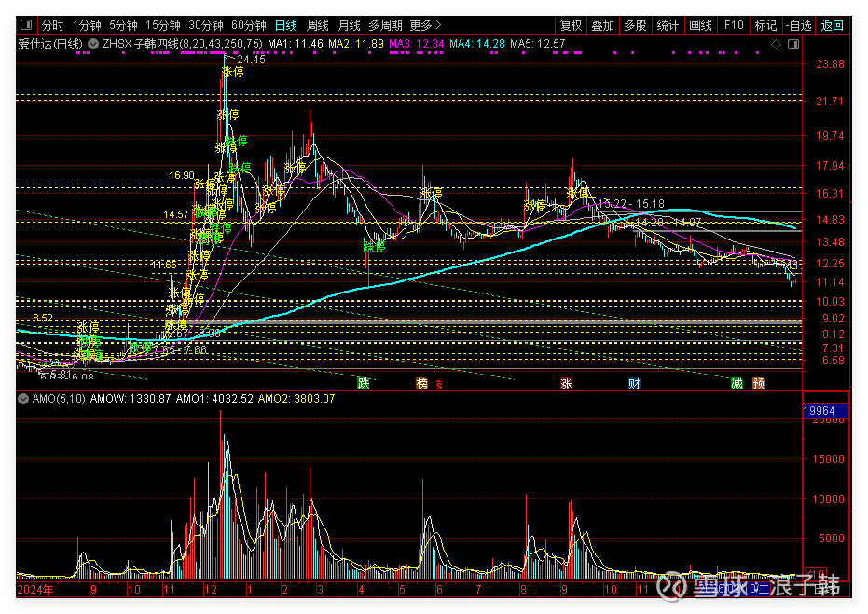Click the green 减 event marker
868x614 pixels.
coord(737,383)
